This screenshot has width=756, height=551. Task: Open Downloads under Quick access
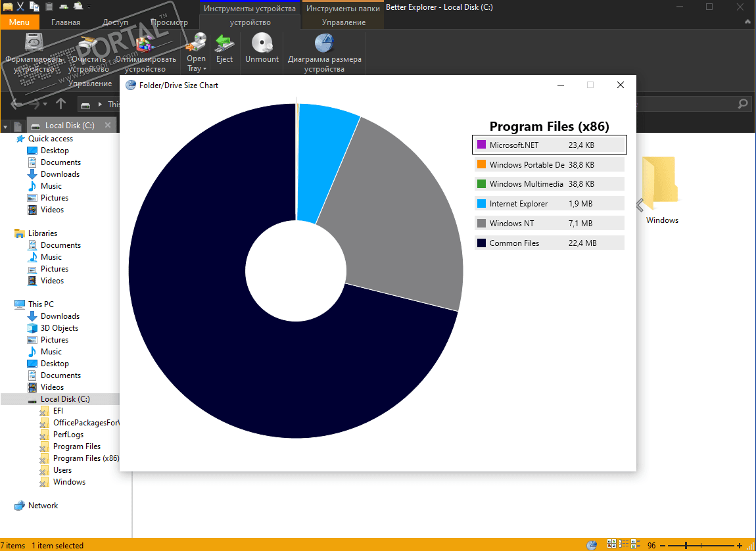pyautogui.click(x=60, y=174)
